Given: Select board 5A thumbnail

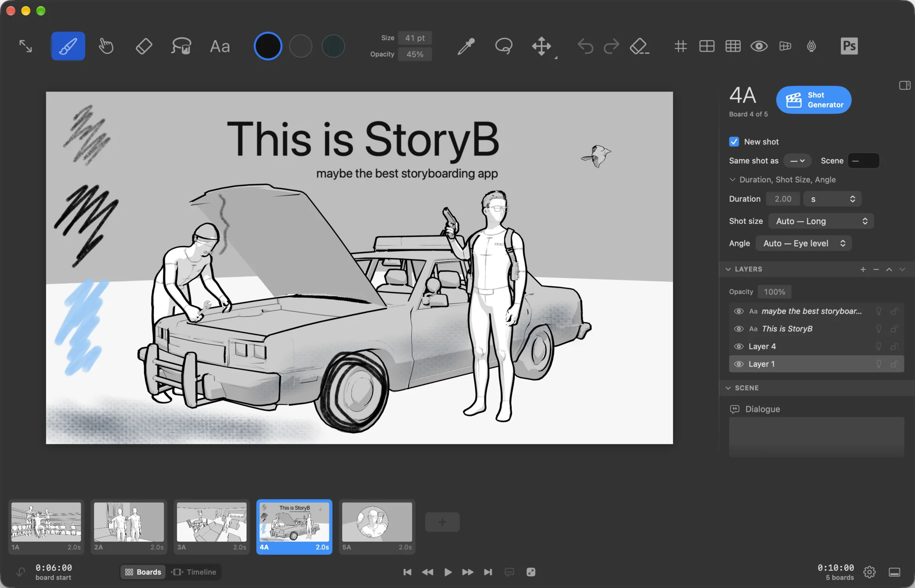Looking at the screenshot, I should (x=377, y=527).
